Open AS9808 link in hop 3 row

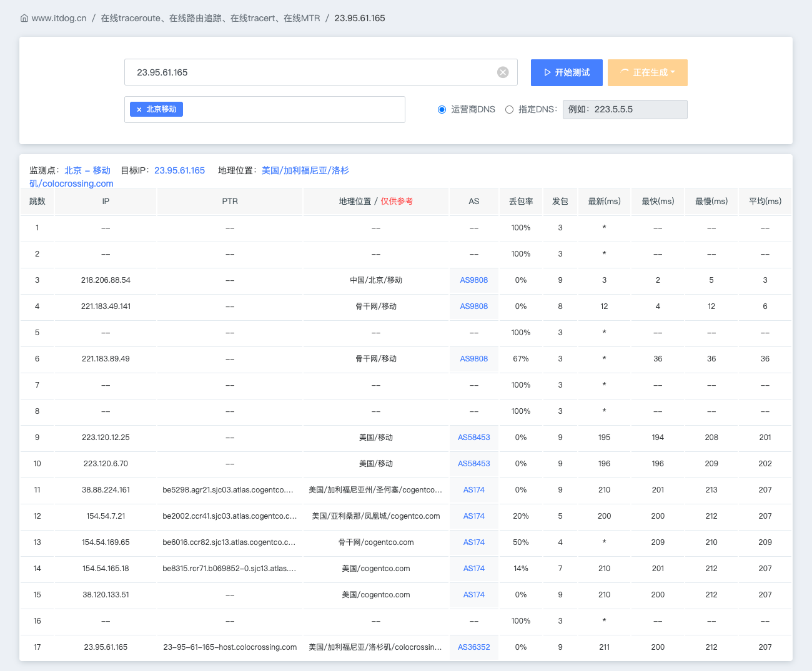tap(474, 280)
